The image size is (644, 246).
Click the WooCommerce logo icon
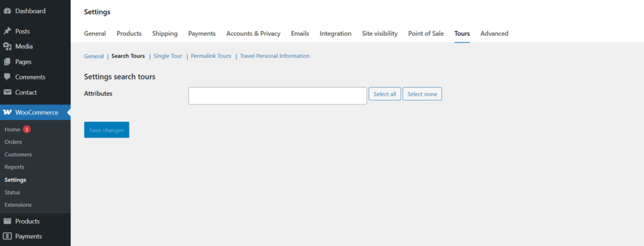pyautogui.click(x=7, y=112)
